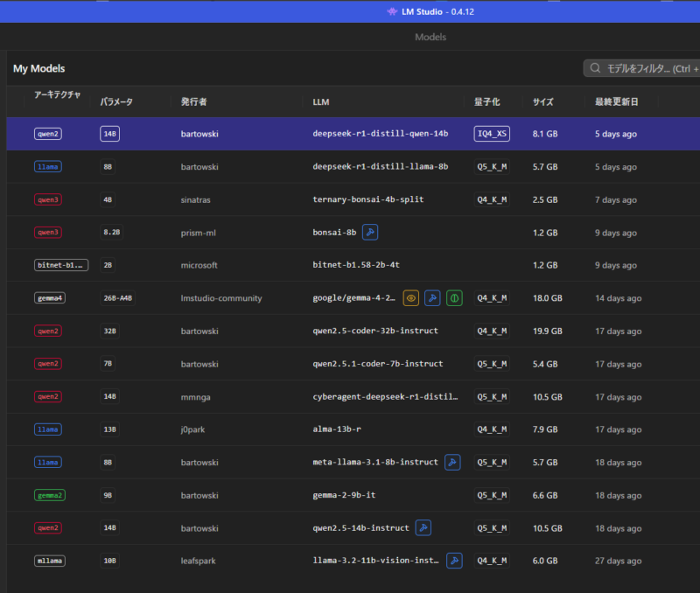Select meta-llama-3.1-8b-instruct model name
This screenshot has width=700, height=593.
375,463
